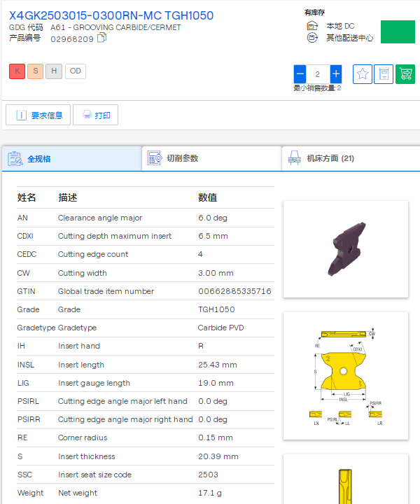Open the 全规格 full specifications tab
The width and height of the screenshot is (420, 504).
point(71,159)
